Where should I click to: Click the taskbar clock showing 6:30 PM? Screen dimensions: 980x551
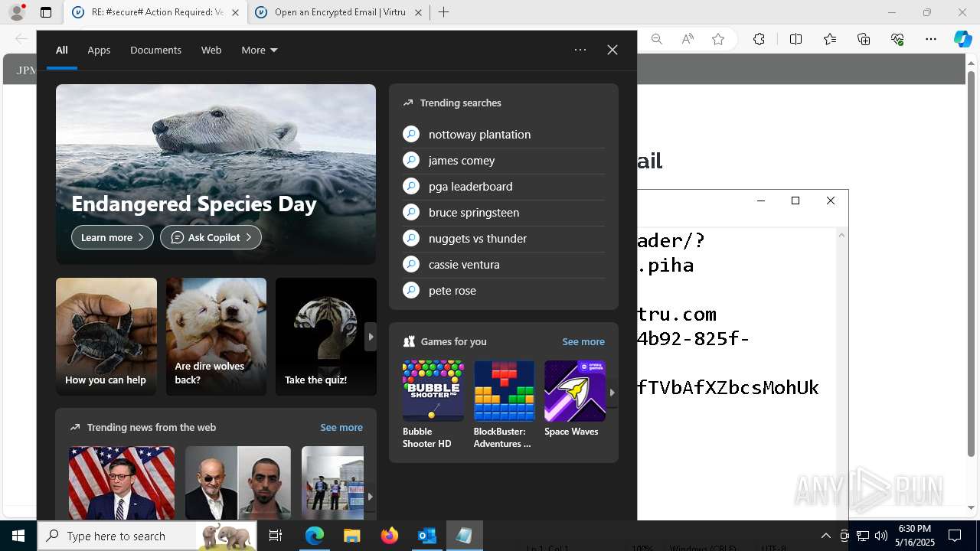914,536
